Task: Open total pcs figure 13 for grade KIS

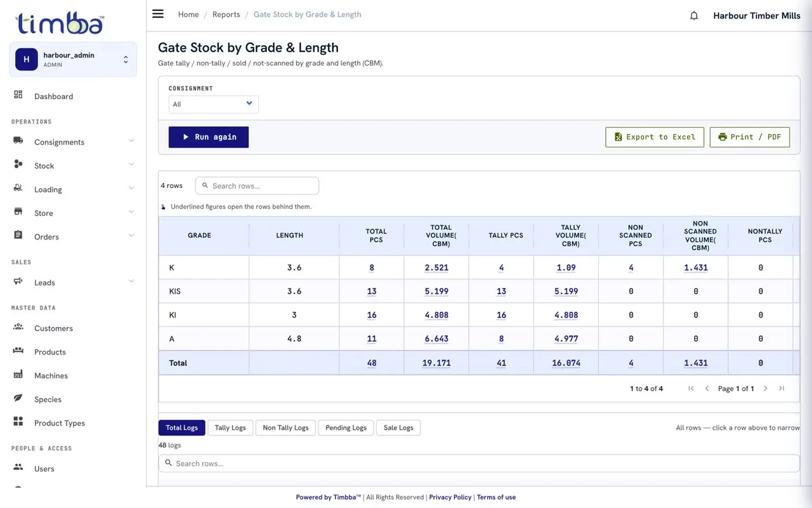Action: pos(372,291)
